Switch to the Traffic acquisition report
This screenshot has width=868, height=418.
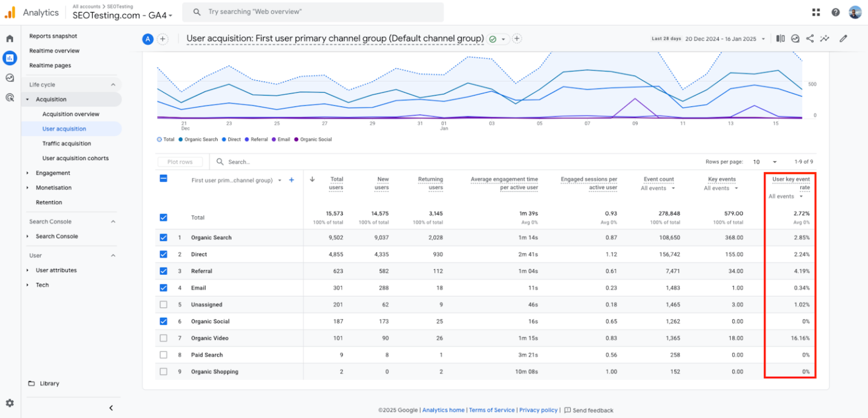click(x=68, y=143)
